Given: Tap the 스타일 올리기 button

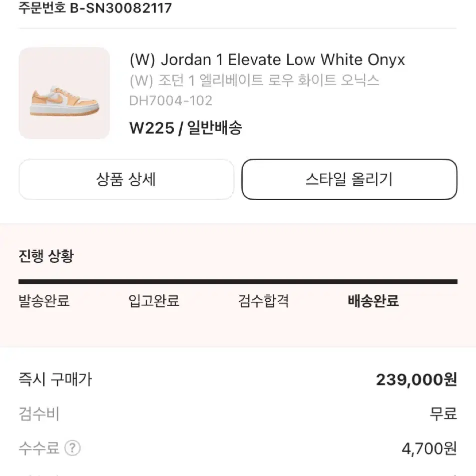Looking at the screenshot, I should point(349,179).
